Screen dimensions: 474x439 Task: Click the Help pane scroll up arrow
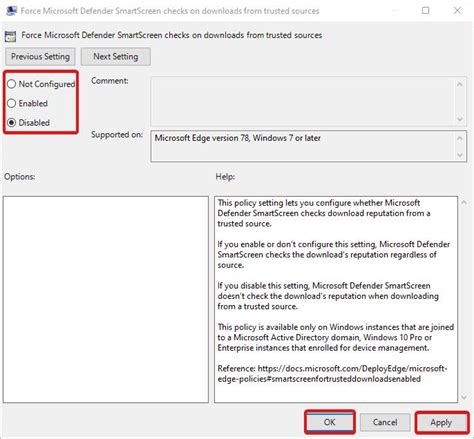click(x=464, y=202)
